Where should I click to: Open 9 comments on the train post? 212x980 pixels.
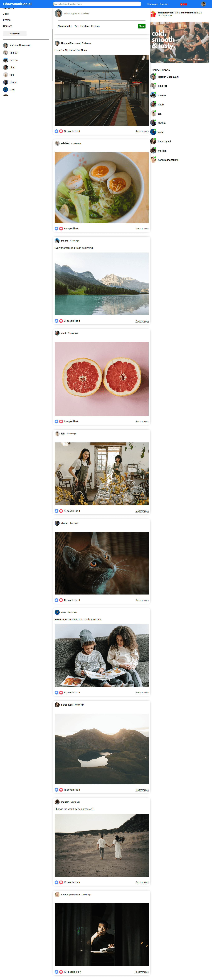coord(142,131)
